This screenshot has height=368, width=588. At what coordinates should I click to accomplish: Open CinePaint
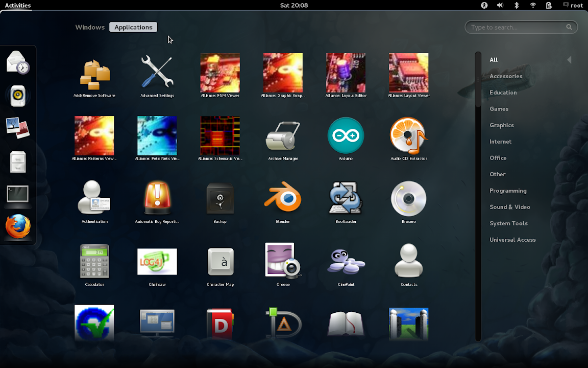(x=346, y=264)
